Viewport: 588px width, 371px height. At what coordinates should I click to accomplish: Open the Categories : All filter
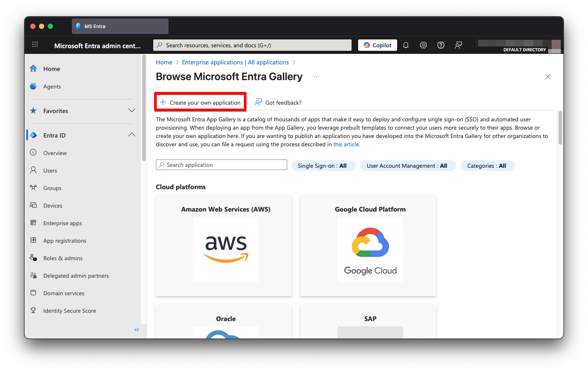pos(487,166)
